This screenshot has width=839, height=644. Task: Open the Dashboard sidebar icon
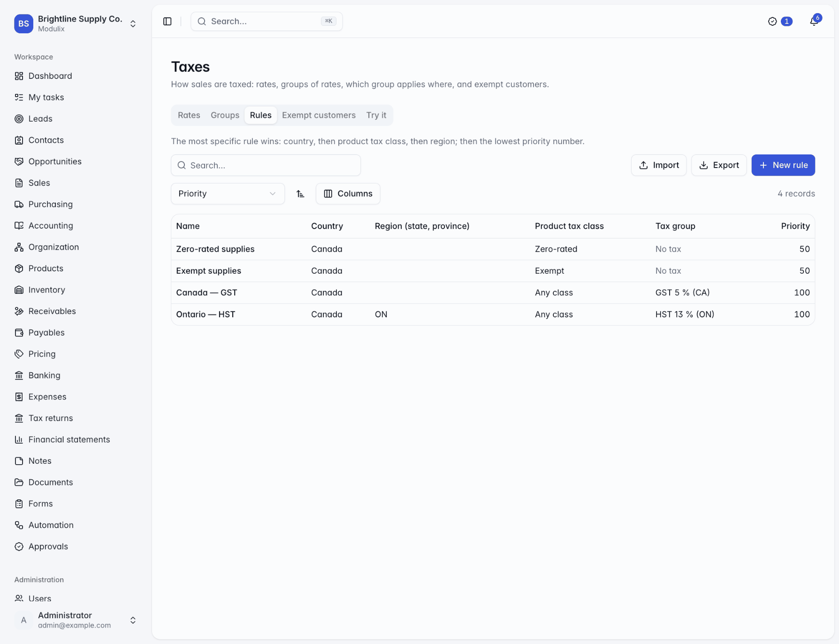tap(19, 76)
